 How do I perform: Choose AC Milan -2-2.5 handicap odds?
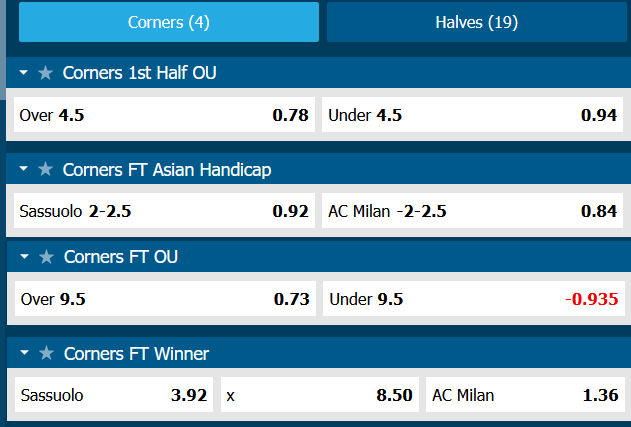coord(472,211)
